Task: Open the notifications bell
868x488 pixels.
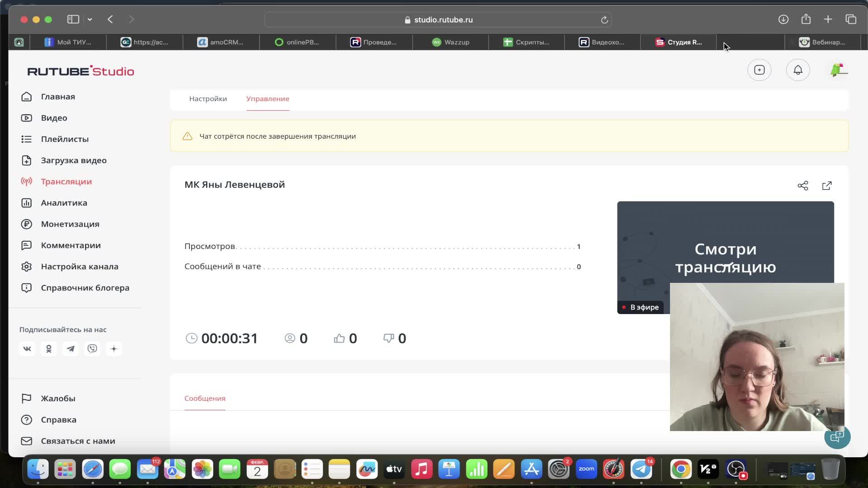Action: 798,70
